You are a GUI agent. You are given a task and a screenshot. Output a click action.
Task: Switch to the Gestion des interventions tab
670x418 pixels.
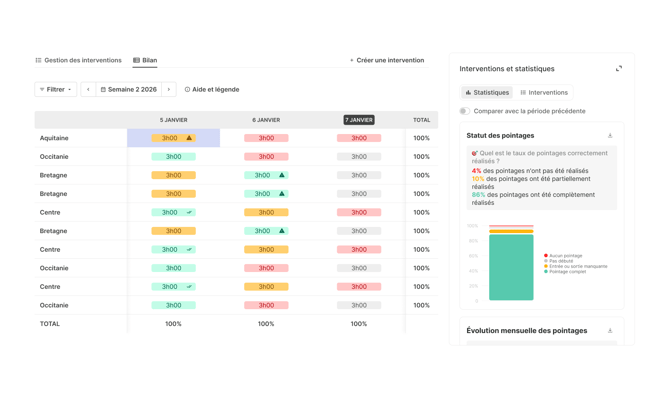click(78, 60)
